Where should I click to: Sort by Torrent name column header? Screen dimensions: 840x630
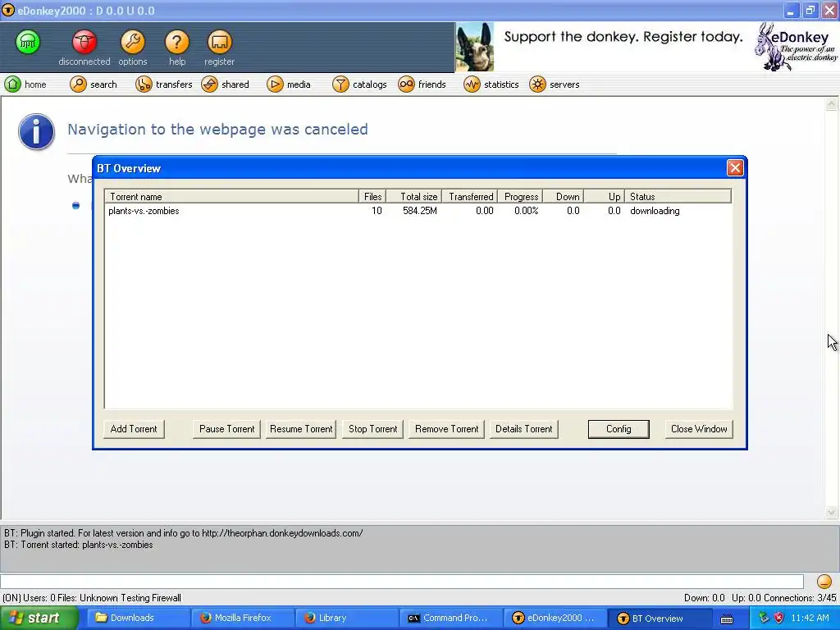(x=231, y=197)
